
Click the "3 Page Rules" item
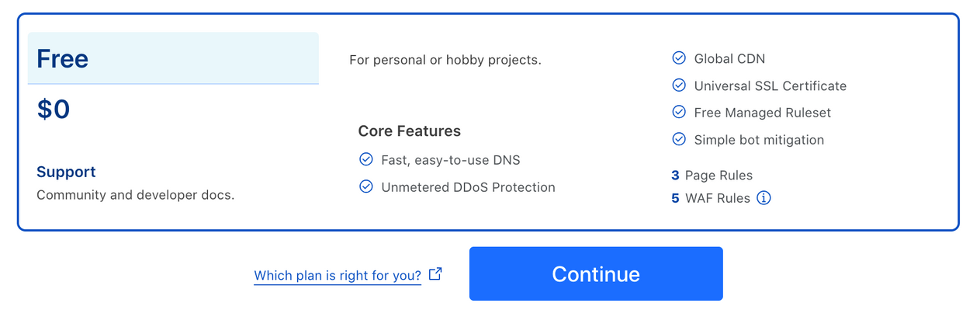[712, 176]
